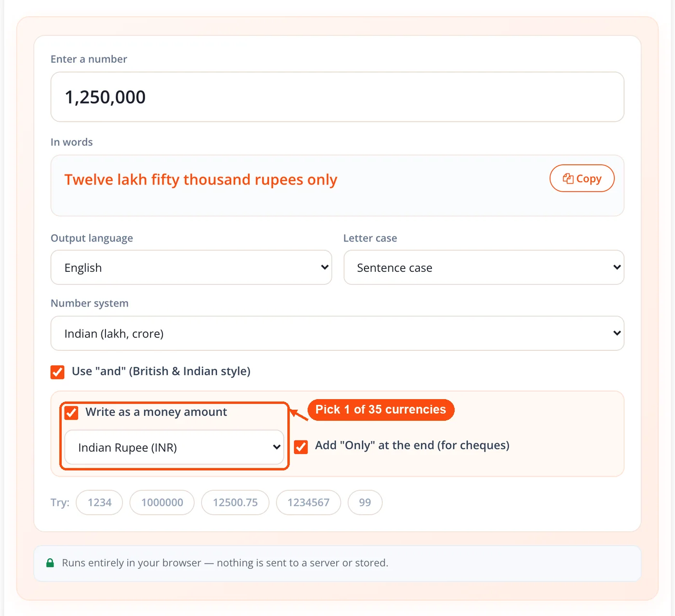Click the chevron arrow in Output language dropdown
Image resolution: width=675 pixels, height=616 pixels.
(324, 267)
